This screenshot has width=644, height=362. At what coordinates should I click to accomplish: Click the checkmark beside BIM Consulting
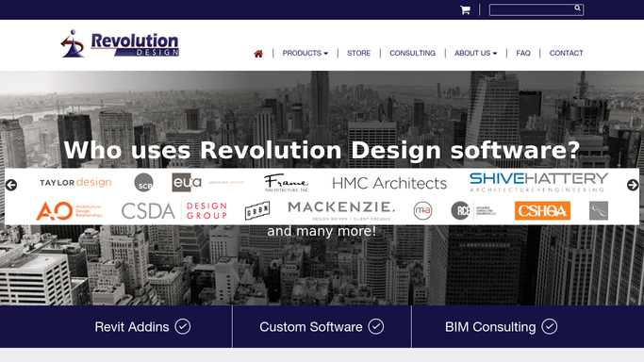(549, 327)
